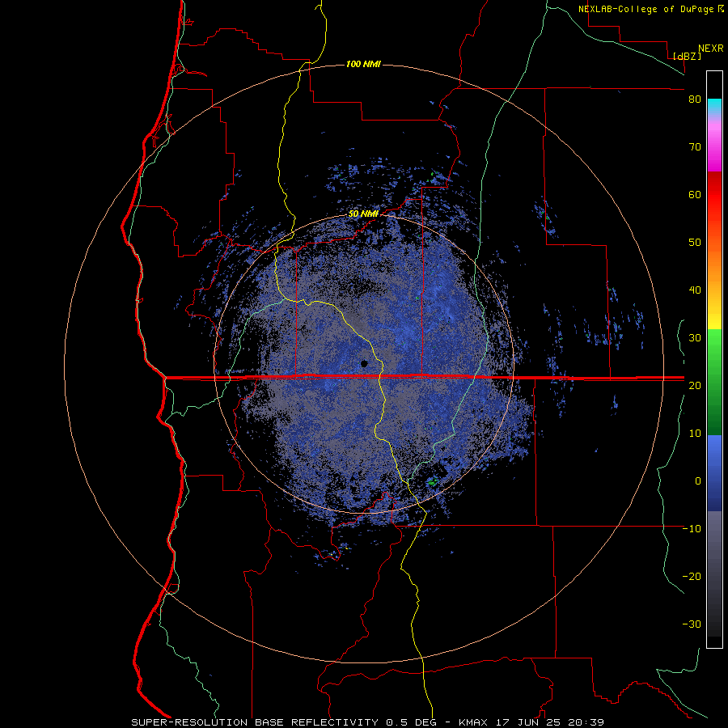
Task: Click the [dBZ] units label
Action: point(687,56)
